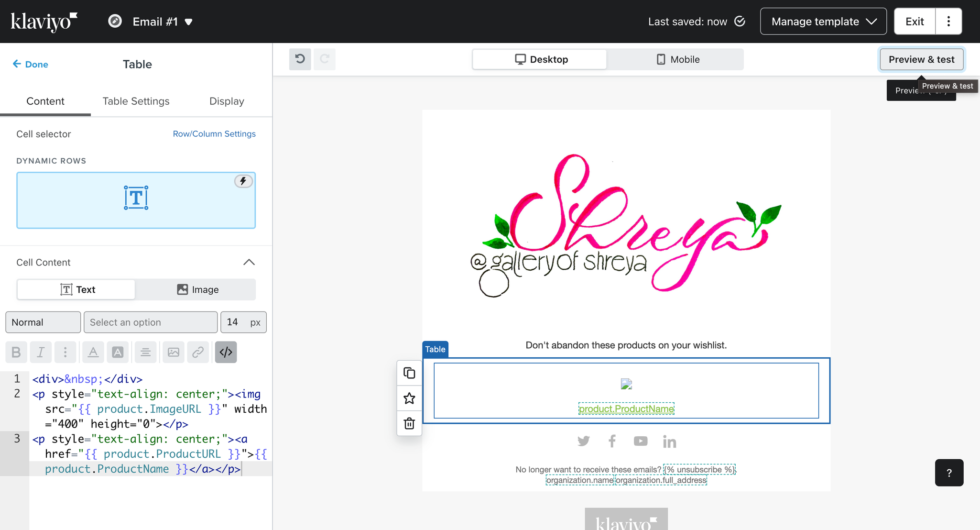Open the Normal paragraph style dropdown

point(43,322)
